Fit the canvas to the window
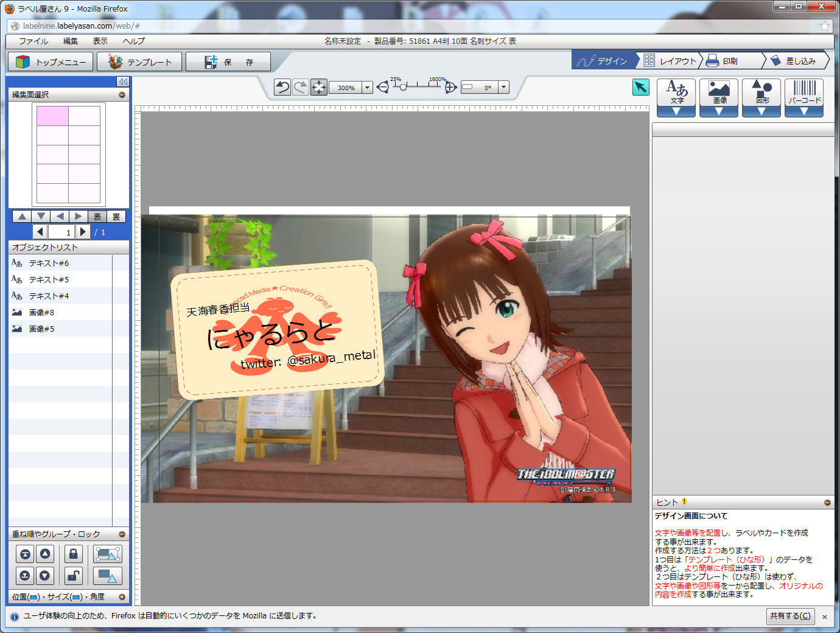 (319, 87)
